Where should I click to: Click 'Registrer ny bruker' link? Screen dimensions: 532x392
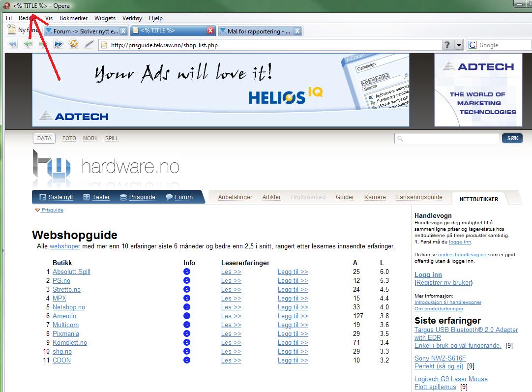click(443, 282)
